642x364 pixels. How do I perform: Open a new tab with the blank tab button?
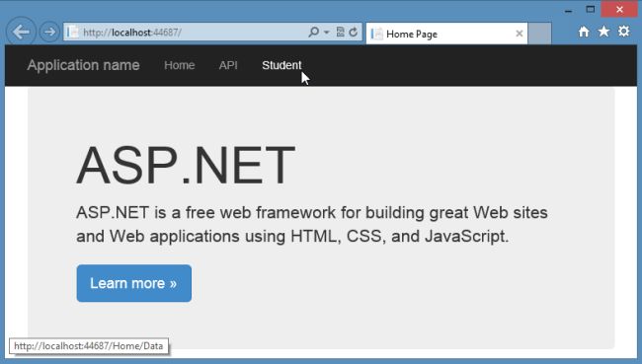[539, 34]
